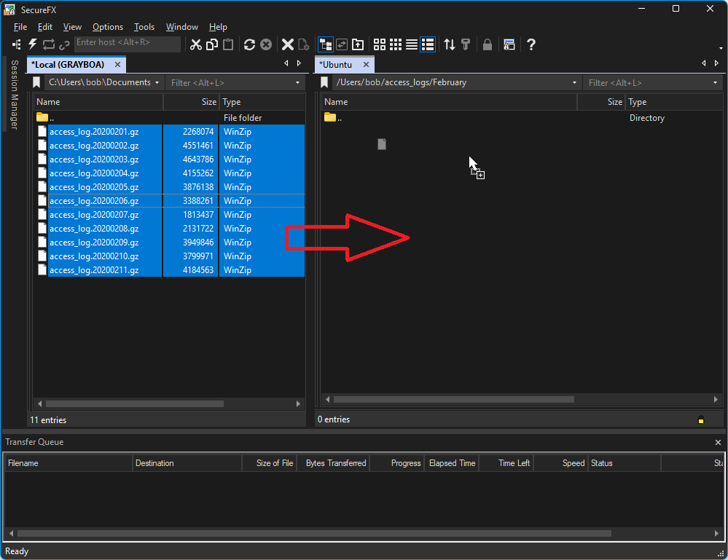Sort local files by Size column header
Viewport: 728px width, 560px height.
208,102
